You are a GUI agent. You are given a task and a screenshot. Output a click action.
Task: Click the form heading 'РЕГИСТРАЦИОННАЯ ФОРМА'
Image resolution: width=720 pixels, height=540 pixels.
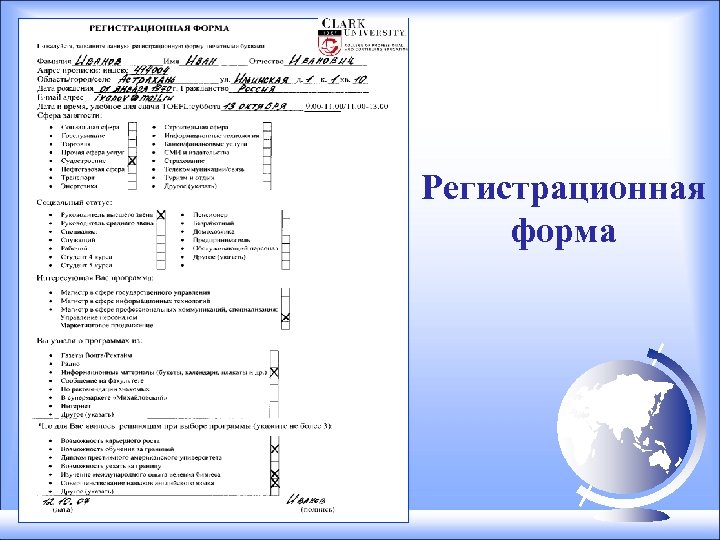coord(159,28)
